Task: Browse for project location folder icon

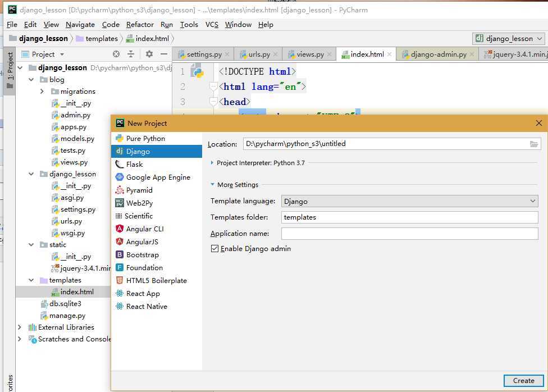Action: click(533, 144)
